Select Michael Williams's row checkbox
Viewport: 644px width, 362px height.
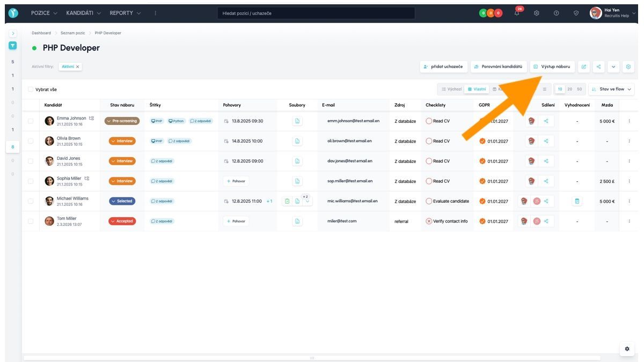click(31, 201)
